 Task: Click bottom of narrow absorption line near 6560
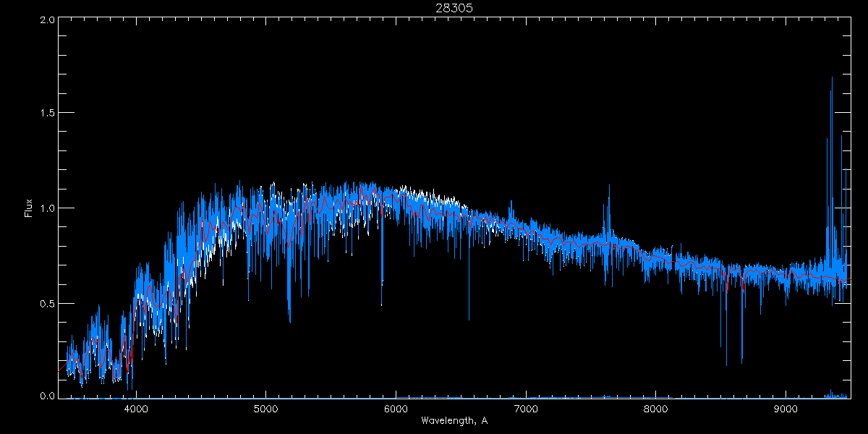(x=469, y=319)
